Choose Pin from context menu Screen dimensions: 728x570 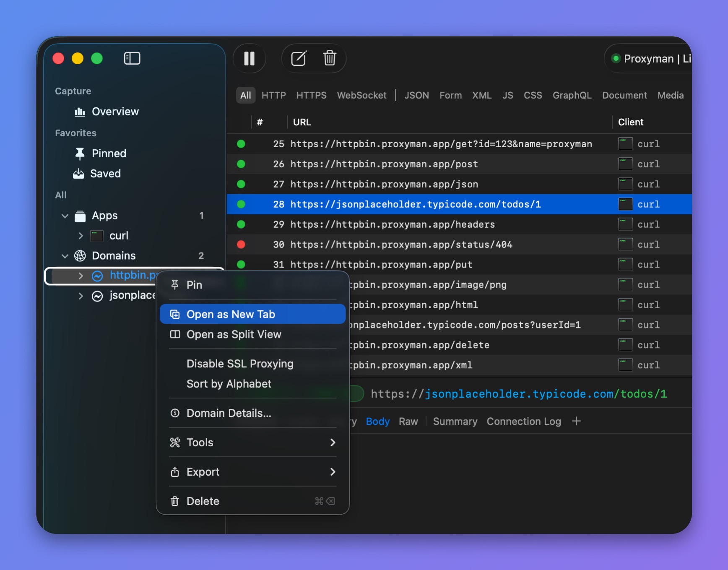point(252,285)
